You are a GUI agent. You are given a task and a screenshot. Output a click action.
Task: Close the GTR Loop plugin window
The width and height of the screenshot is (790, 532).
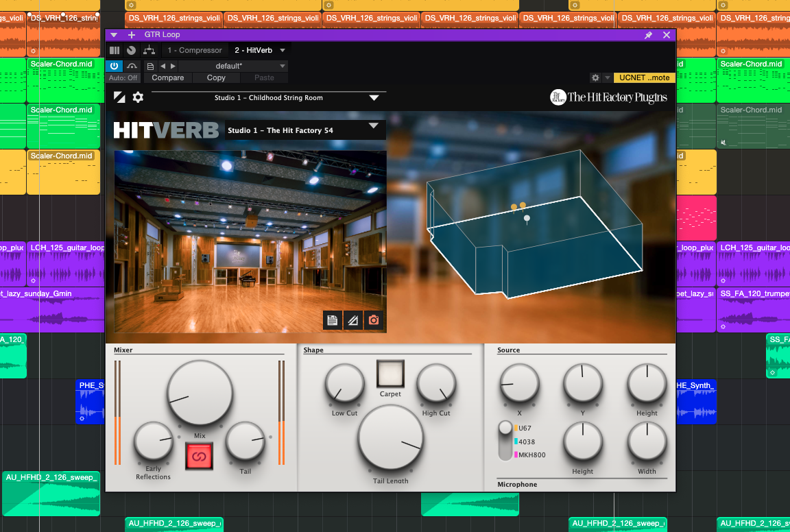pyautogui.click(x=667, y=35)
